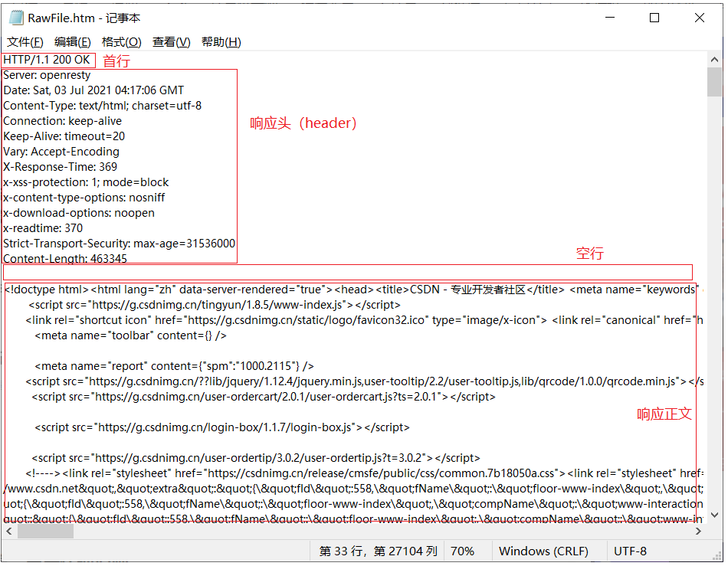Click the 'Keep-Alive: timeout=20' line
This screenshot has height=566, width=728.
point(64,136)
